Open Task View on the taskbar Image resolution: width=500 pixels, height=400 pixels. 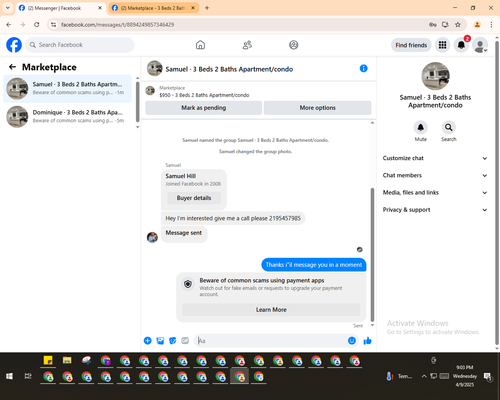pyautogui.click(x=28, y=376)
